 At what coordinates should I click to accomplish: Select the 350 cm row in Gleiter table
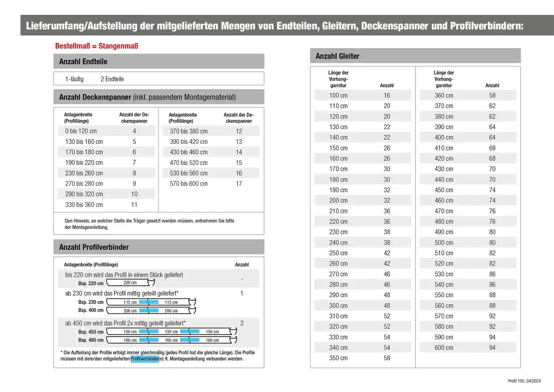(362, 358)
